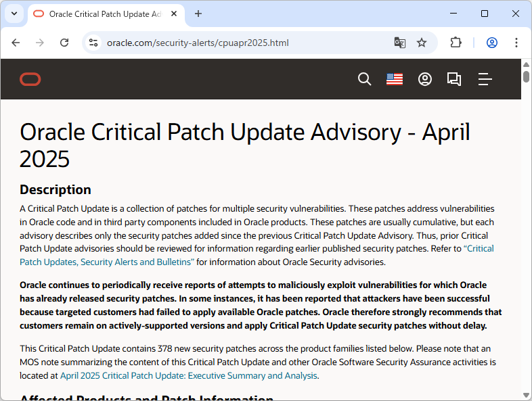Open the Chrome profile avatar
This screenshot has height=401, width=532.
pos(492,43)
